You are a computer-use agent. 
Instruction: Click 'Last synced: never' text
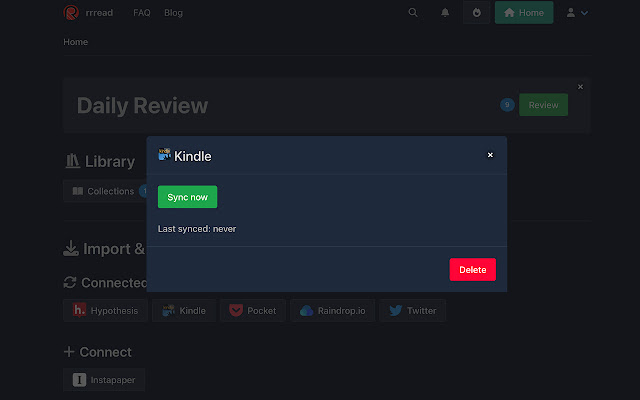pos(197,229)
